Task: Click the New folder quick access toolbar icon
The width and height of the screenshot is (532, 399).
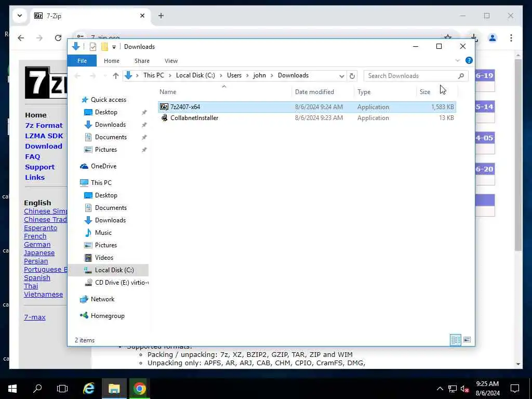Action: (x=104, y=47)
